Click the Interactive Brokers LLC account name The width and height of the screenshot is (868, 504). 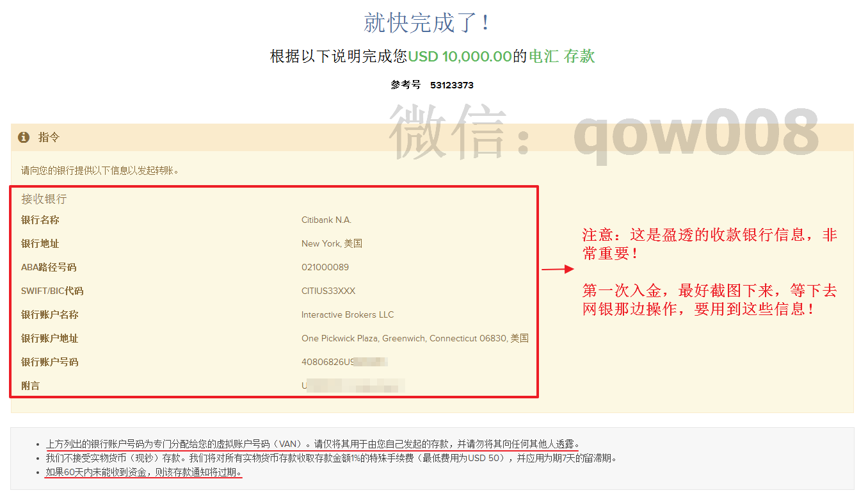347,314
